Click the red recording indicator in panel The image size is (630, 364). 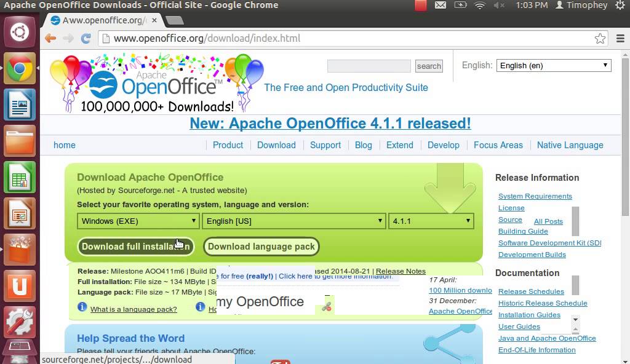pos(421,5)
